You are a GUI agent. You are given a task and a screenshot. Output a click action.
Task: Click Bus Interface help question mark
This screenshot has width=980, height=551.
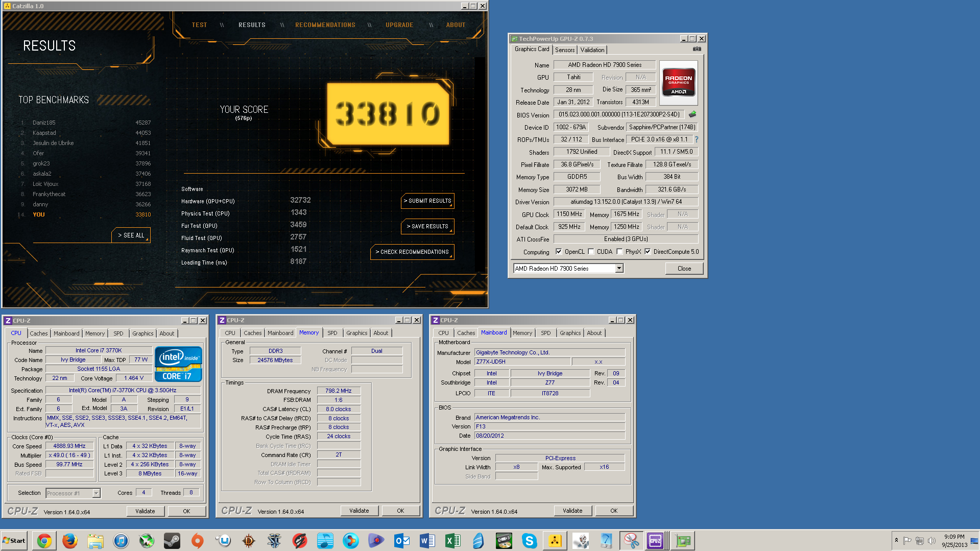click(x=697, y=139)
